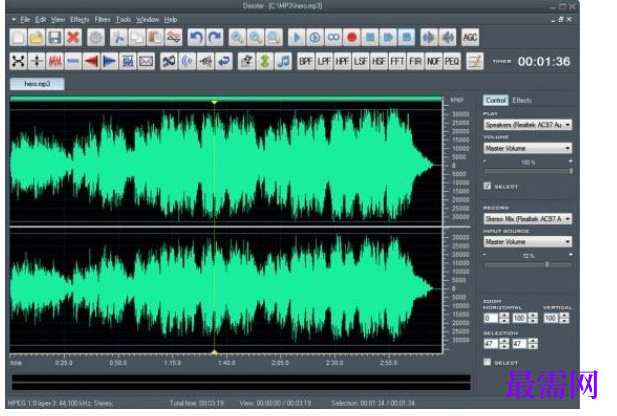Click the 1:15.0 mark on time ruler
Viewport: 617px width, 416px height.
tap(172, 362)
